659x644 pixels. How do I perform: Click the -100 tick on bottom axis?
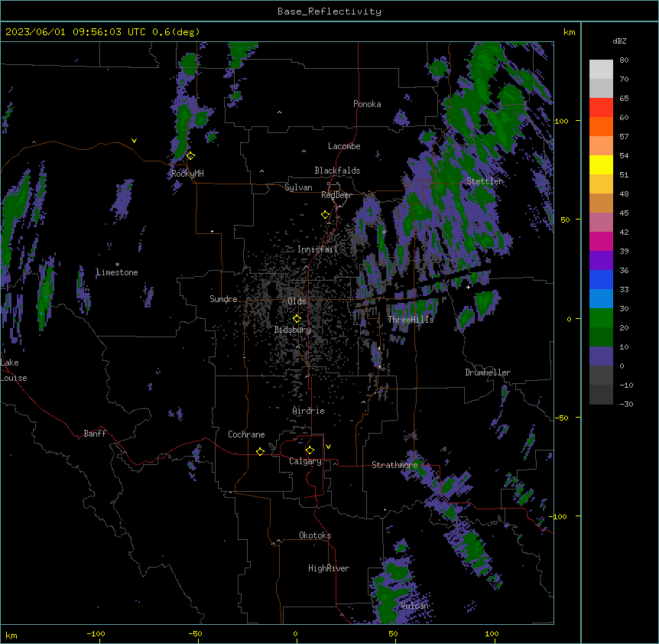pyautogui.click(x=96, y=633)
